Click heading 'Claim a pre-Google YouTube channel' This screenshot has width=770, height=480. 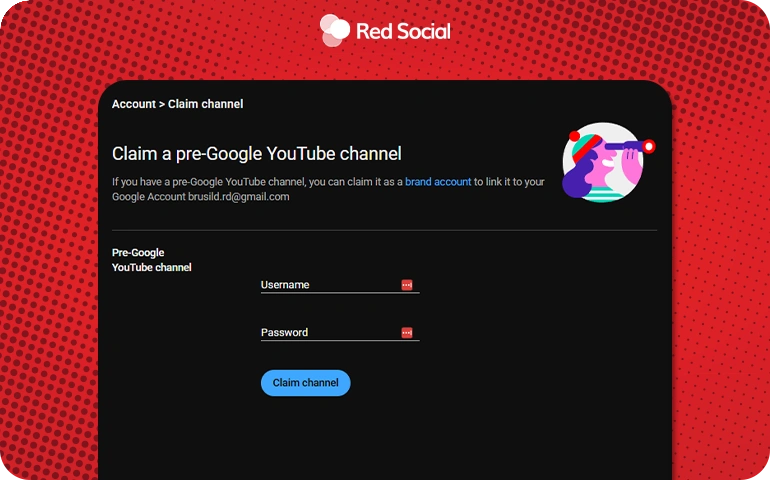(x=257, y=154)
